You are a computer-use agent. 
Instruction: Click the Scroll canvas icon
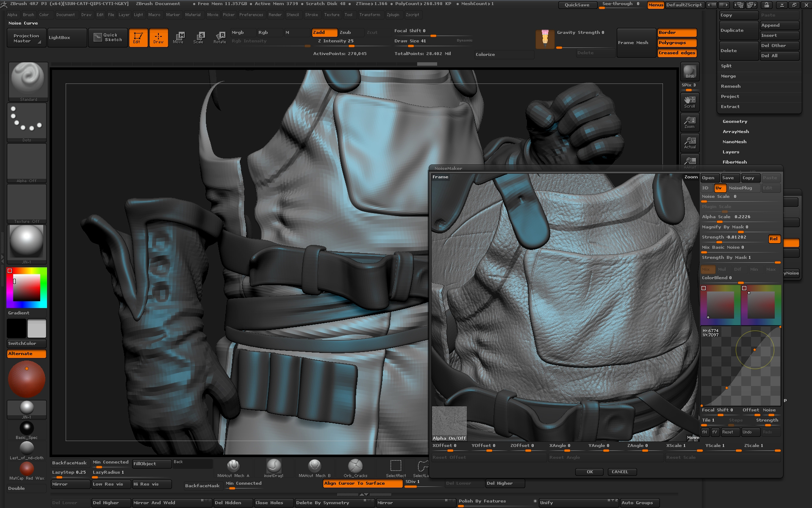(690, 101)
